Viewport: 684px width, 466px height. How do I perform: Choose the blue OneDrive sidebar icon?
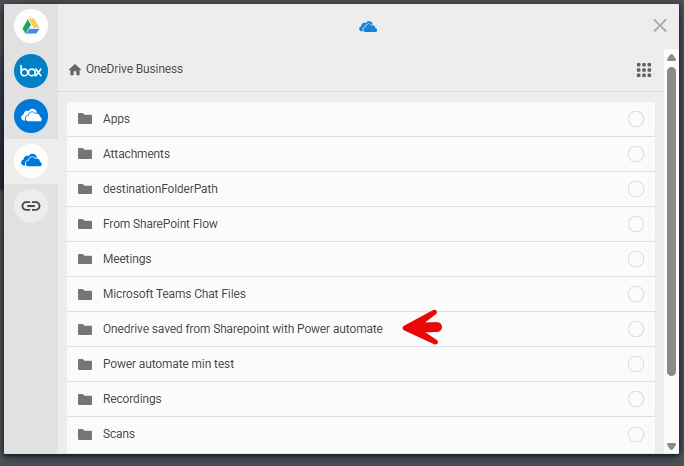[x=31, y=116]
